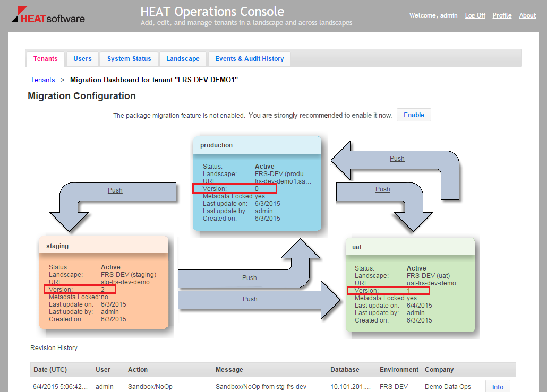The image size is (547, 392).
Task: Click the production Landscape value FRS-DEV (produ…
Action: point(282,174)
